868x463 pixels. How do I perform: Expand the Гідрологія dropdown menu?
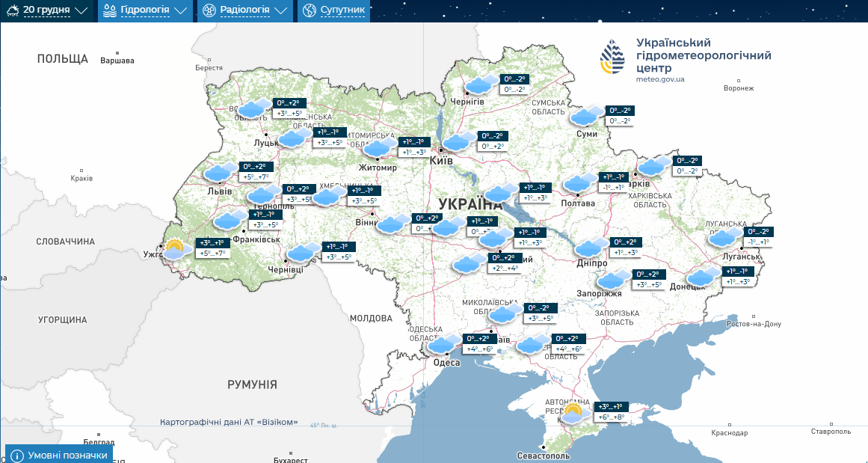(x=145, y=10)
